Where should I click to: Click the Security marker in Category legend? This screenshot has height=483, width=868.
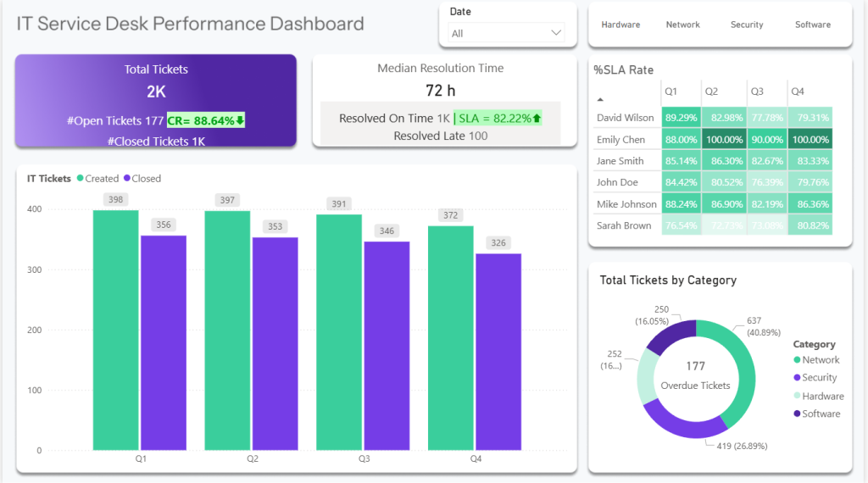(797, 378)
